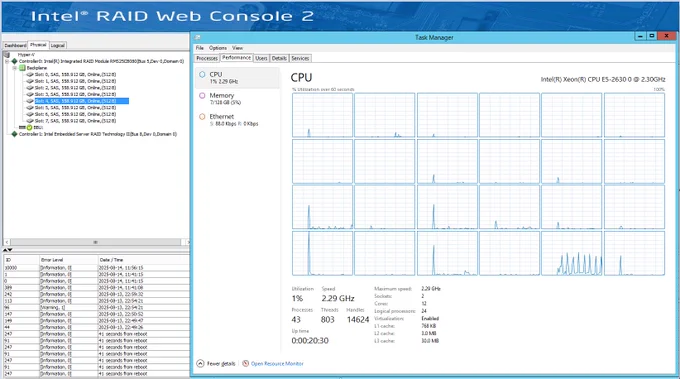The width and height of the screenshot is (680, 379).
Task: Select Slot 2 SAS drive row
Action: [x=75, y=88]
